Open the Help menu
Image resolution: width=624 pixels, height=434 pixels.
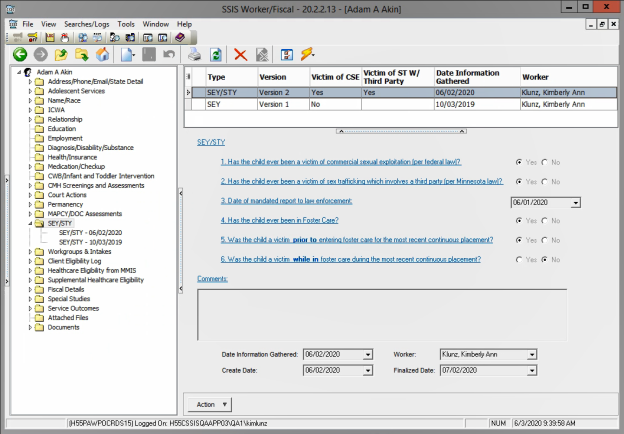pos(184,24)
